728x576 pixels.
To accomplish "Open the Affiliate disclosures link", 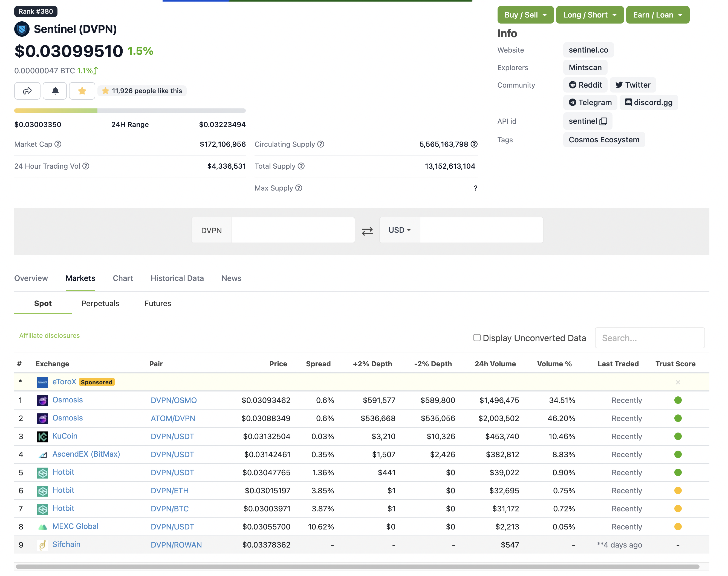I will coord(50,336).
